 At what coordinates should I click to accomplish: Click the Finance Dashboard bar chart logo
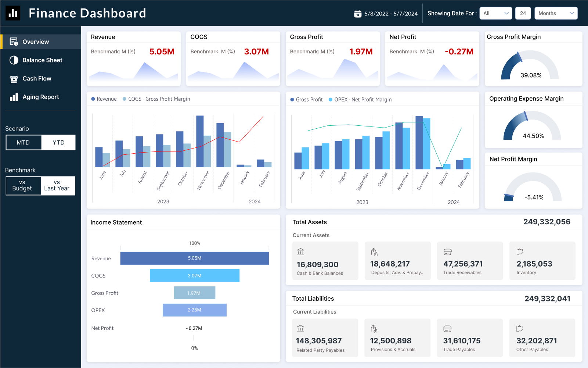click(13, 13)
